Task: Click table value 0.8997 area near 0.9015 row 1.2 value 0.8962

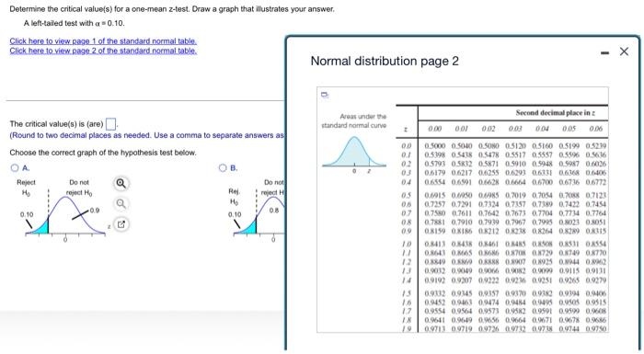Action: coord(596,262)
